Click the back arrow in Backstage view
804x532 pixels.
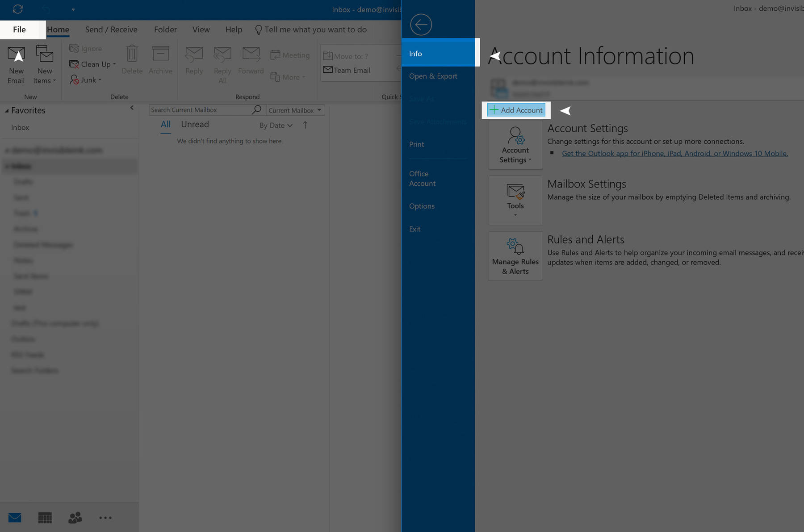click(421, 25)
